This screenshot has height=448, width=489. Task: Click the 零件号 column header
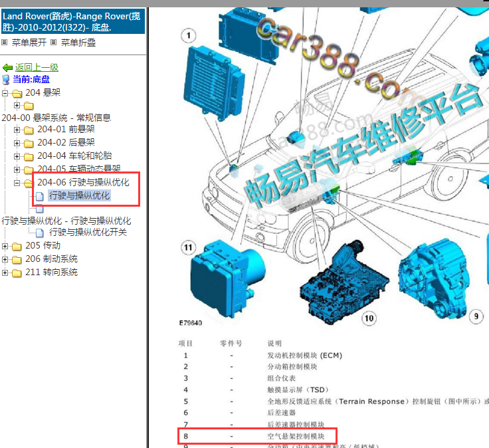231,344
